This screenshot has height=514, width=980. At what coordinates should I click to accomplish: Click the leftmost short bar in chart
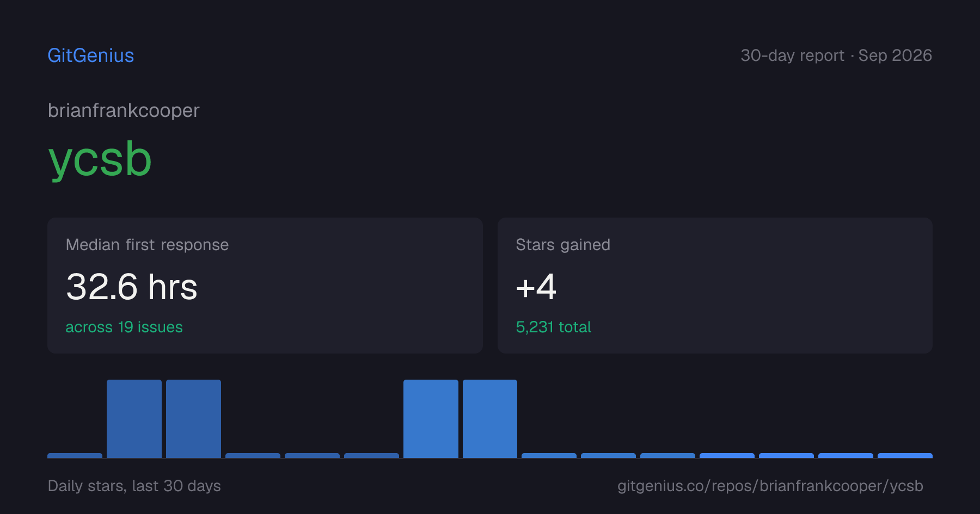[75, 456]
